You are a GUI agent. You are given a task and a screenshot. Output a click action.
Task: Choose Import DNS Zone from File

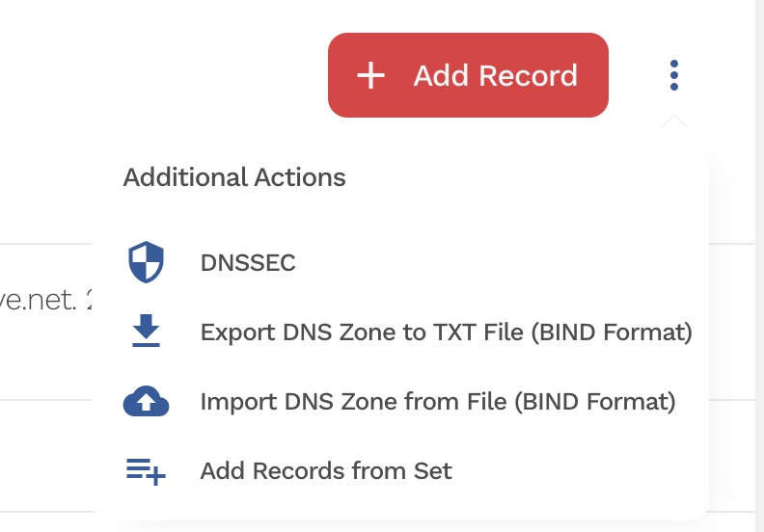437,402
